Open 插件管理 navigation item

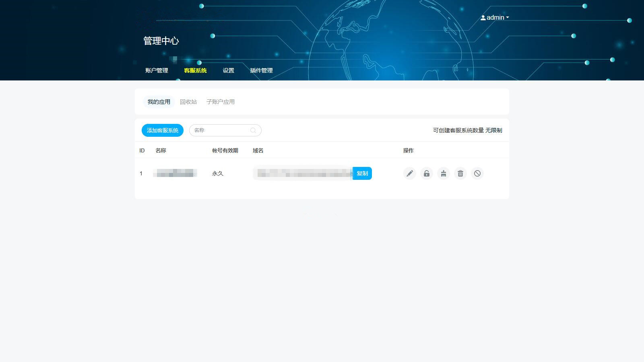261,70
